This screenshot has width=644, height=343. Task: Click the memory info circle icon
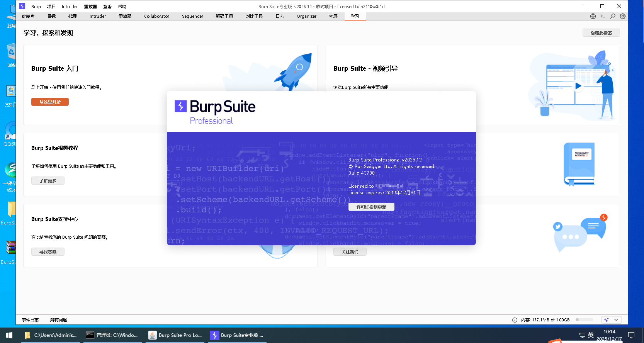pos(515,320)
